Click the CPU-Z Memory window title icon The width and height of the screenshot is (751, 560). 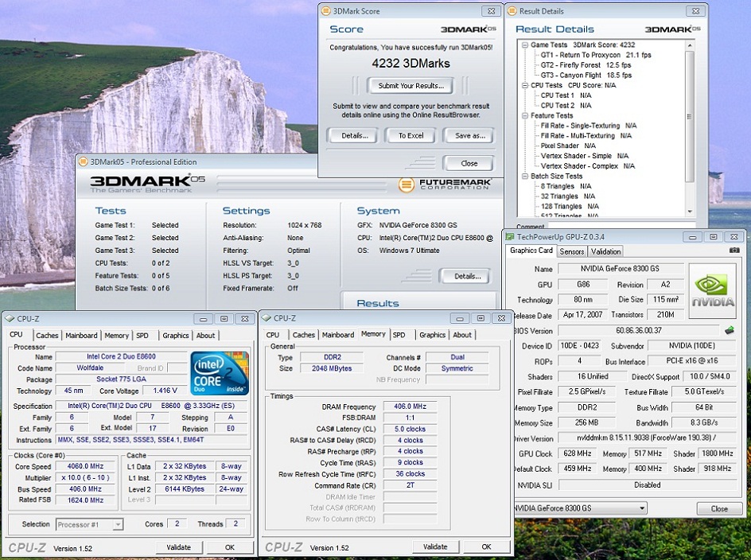267,318
